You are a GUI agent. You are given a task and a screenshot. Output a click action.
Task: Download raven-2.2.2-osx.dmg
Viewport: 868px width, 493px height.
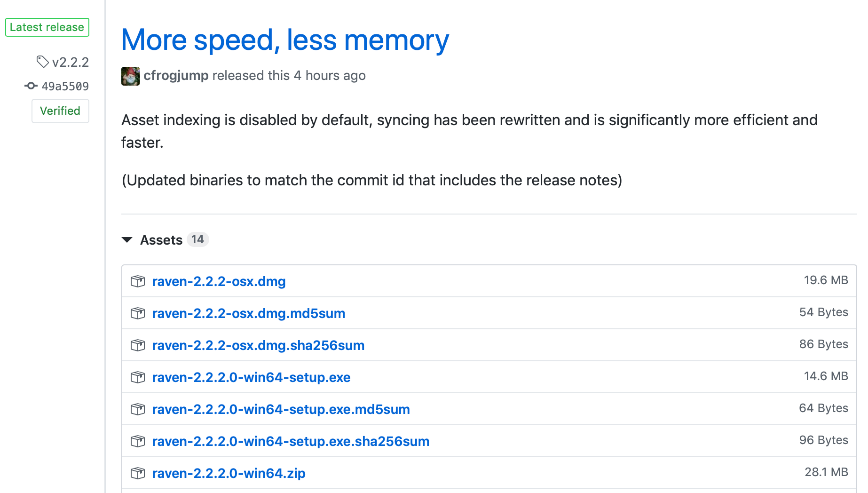[219, 281]
